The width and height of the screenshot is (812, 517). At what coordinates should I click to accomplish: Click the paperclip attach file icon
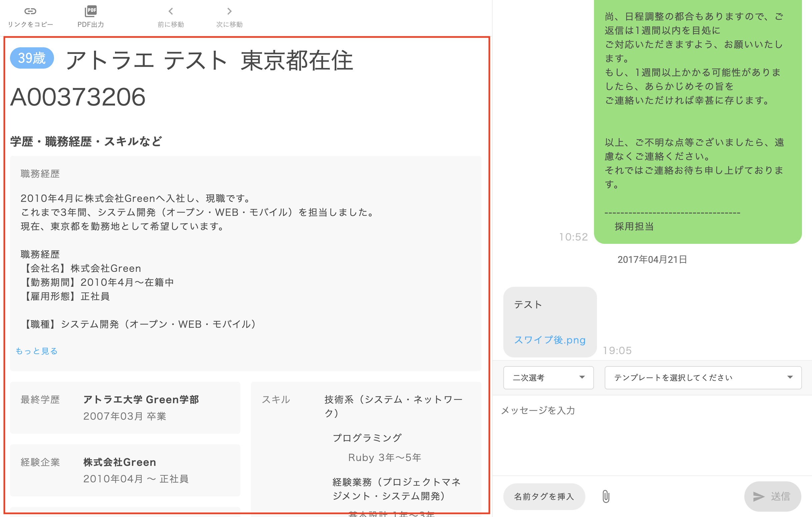[606, 496]
